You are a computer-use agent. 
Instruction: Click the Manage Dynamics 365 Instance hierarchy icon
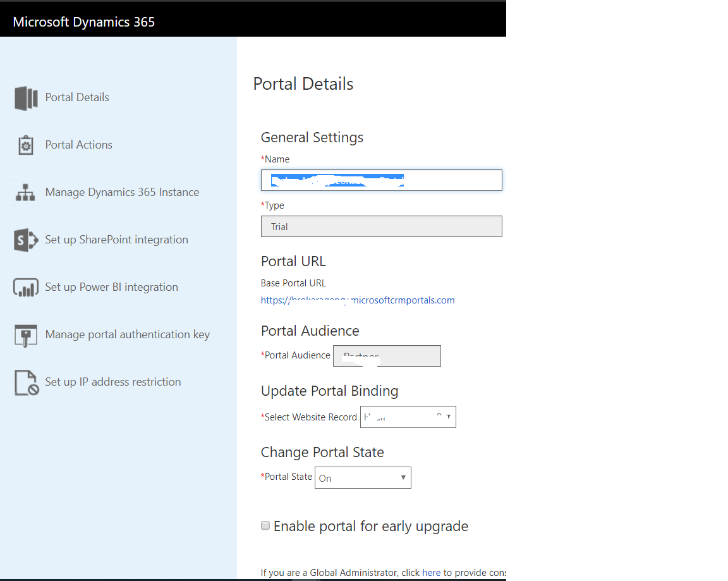coord(26,193)
